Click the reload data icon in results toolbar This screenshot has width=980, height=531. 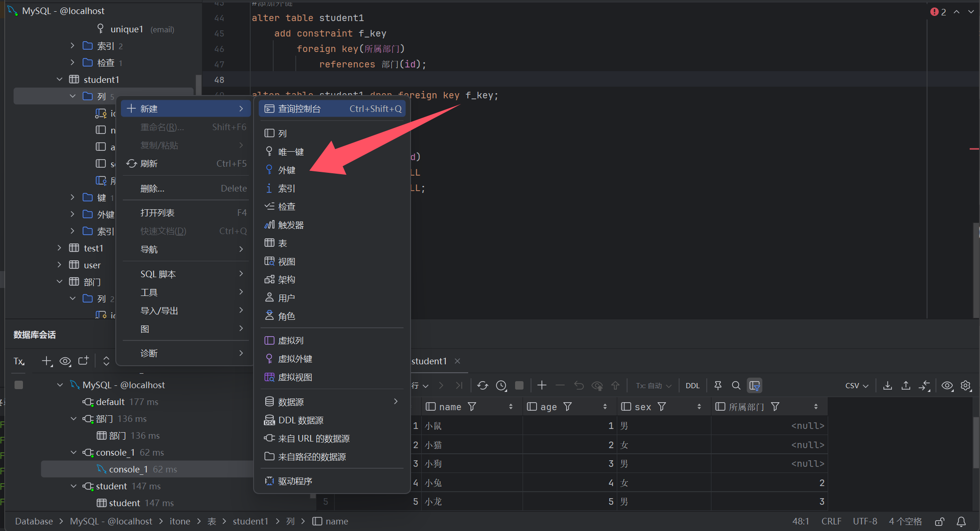pos(482,385)
